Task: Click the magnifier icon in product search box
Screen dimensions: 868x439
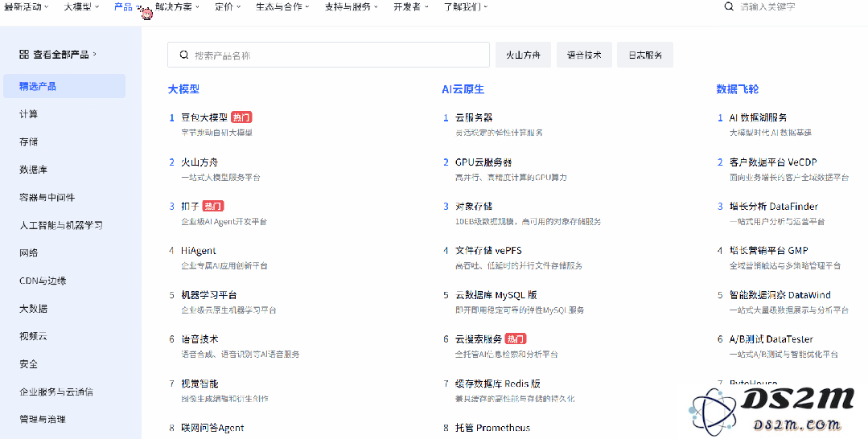Action: click(x=184, y=55)
